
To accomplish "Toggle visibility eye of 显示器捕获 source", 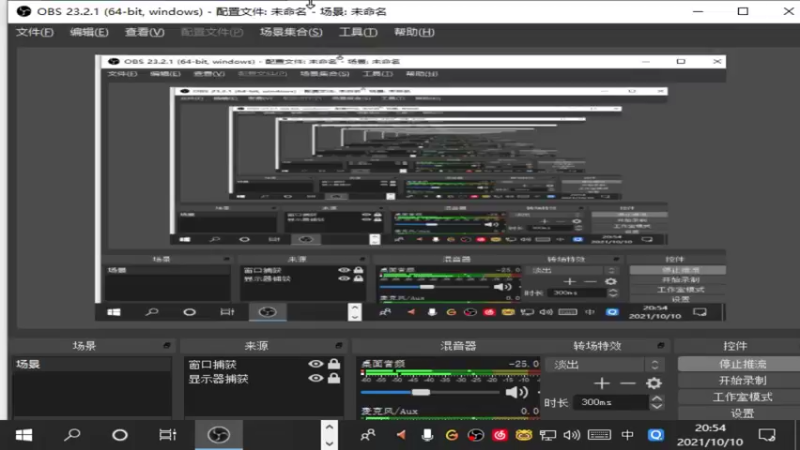I will [316, 378].
